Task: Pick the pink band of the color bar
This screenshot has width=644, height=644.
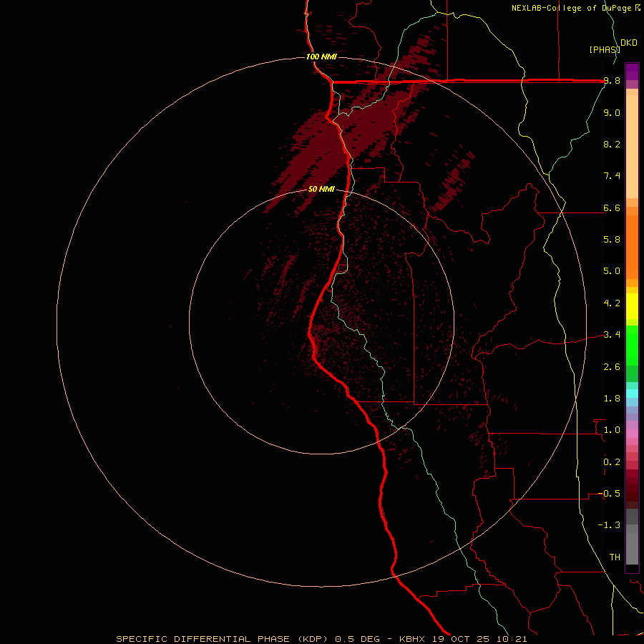Action: (632, 434)
